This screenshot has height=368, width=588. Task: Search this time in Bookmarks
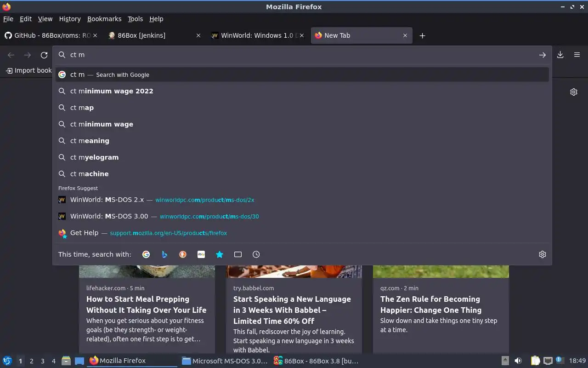[220, 254]
